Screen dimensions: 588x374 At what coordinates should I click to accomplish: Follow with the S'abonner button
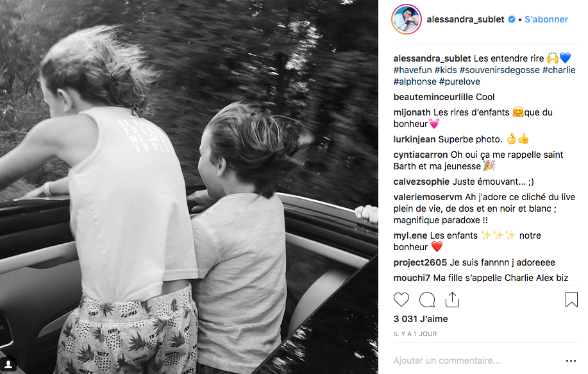click(546, 19)
